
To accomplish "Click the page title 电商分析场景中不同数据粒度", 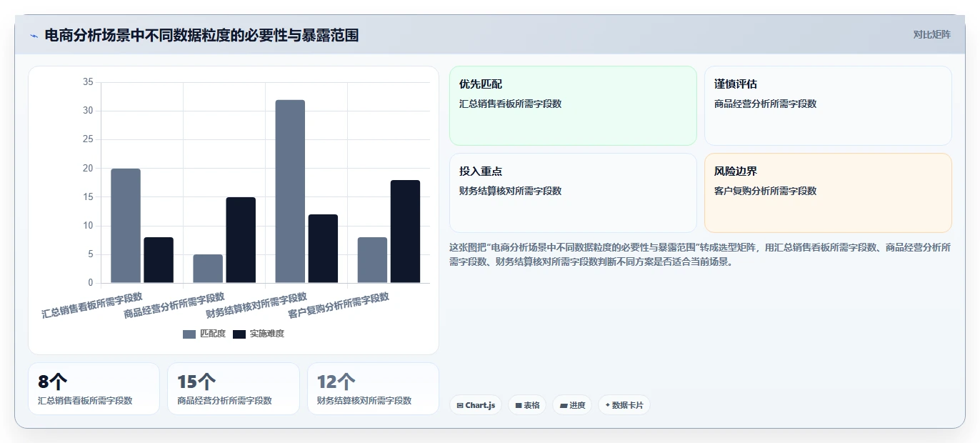I will tap(201, 35).
